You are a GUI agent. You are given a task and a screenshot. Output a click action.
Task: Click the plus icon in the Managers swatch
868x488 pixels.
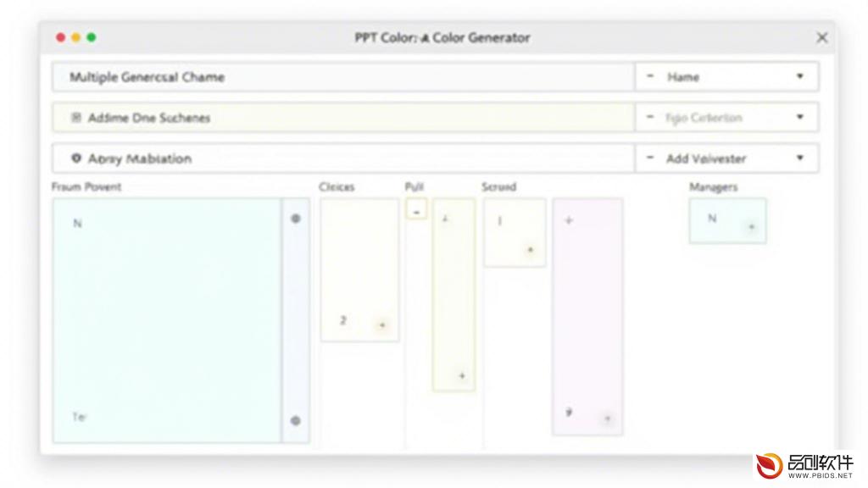(752, 227)
